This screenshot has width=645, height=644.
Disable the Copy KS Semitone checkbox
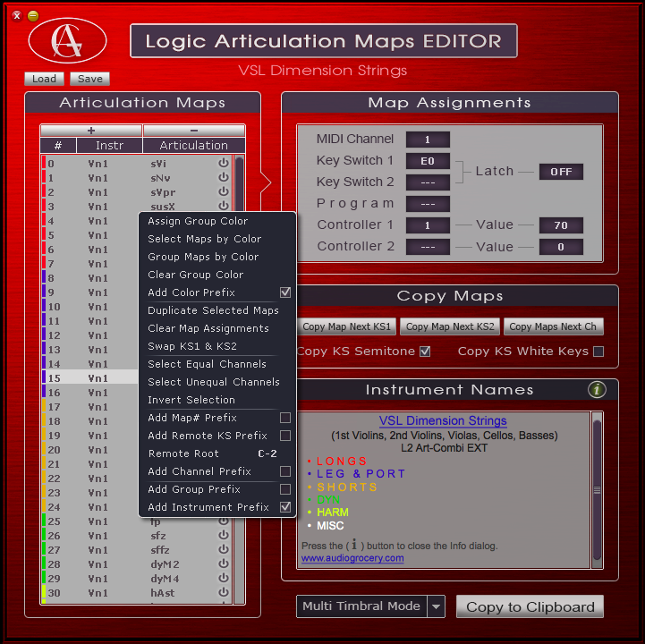point(425,352)
